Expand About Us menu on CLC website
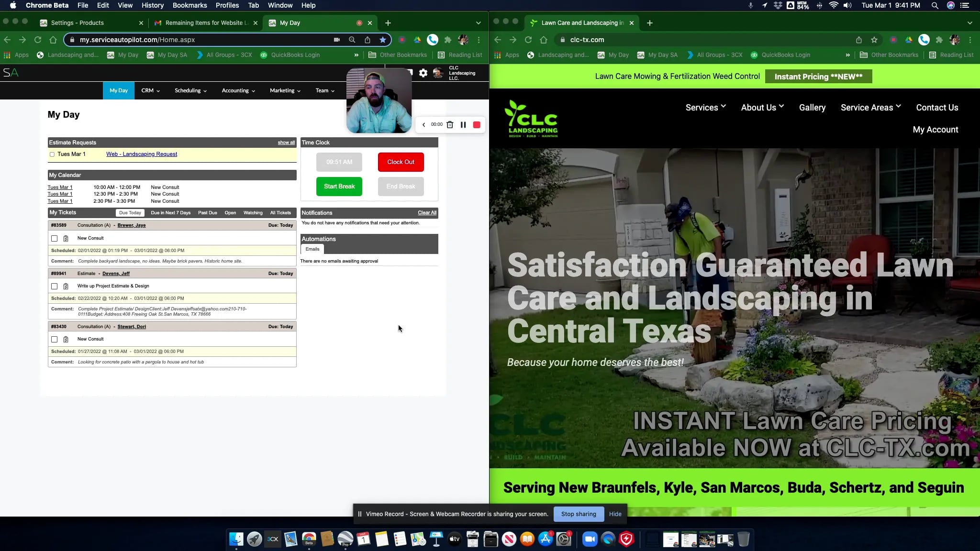This screenshot has width=980, height=551. (x=762, y=108)
